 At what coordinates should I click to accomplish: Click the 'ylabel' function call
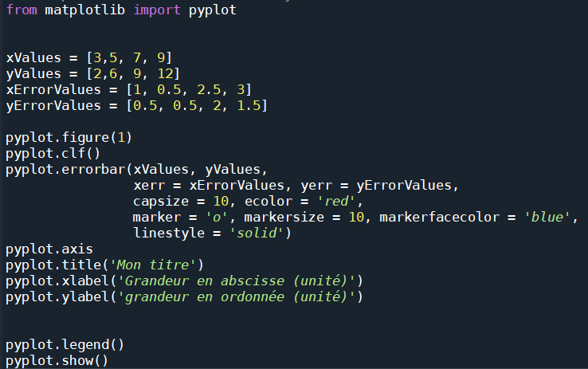pos(85,297)
